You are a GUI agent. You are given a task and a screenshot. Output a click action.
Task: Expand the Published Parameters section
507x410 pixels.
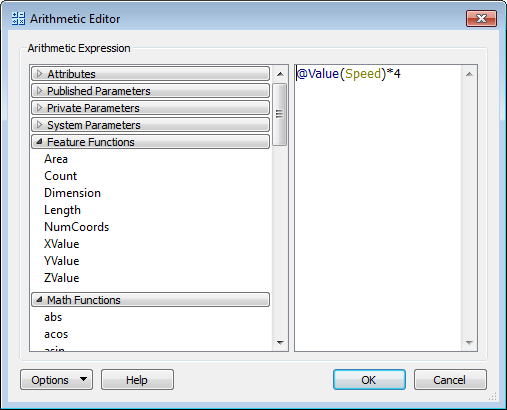coord(150,91)
